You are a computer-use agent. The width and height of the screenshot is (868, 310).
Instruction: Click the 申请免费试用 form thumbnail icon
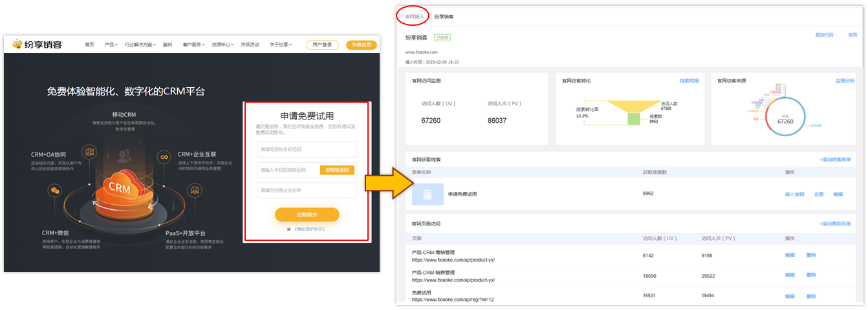[428, 194]
